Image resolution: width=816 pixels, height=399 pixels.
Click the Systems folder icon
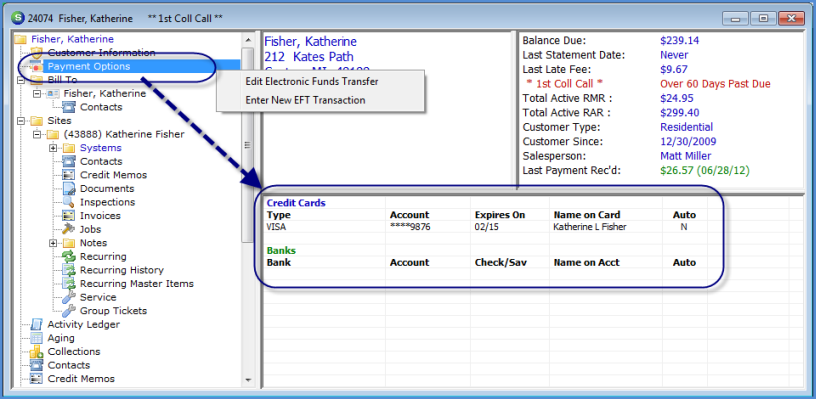point(69,148)
